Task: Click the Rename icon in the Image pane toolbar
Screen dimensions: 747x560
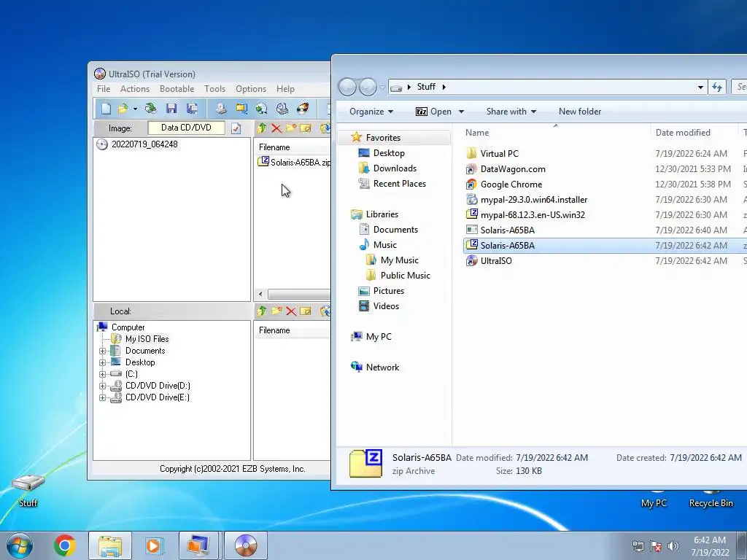Action: click(306, 128)
